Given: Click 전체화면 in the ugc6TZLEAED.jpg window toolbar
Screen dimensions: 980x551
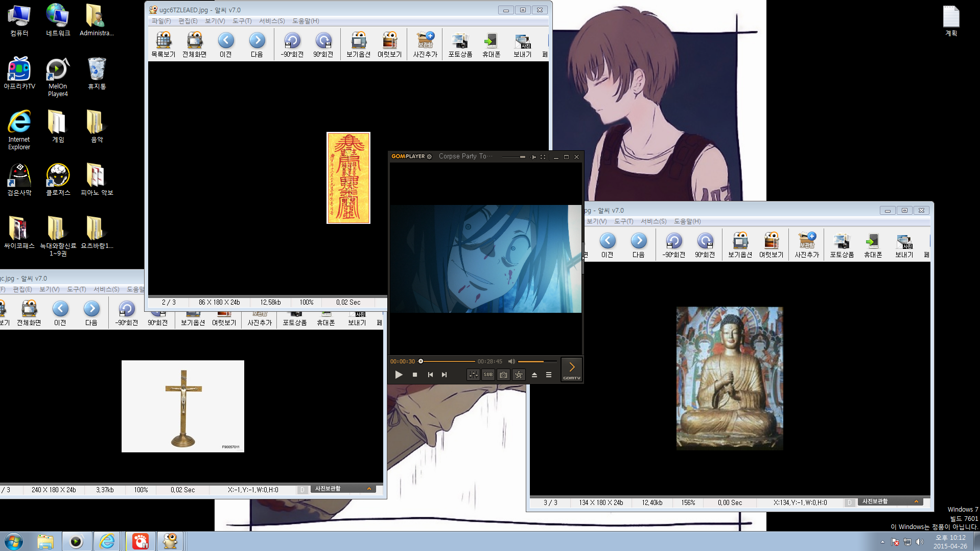Looking at the screenshot, I should 195,44.
